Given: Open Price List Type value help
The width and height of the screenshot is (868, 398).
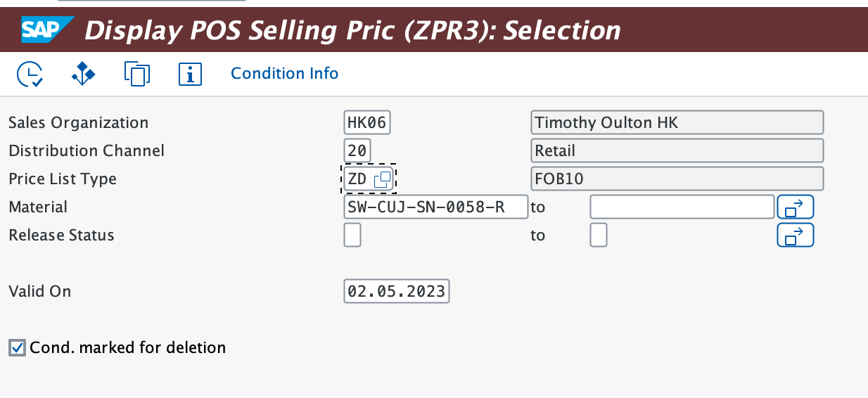Looking at the screenshot, I should tap(382, 179).
